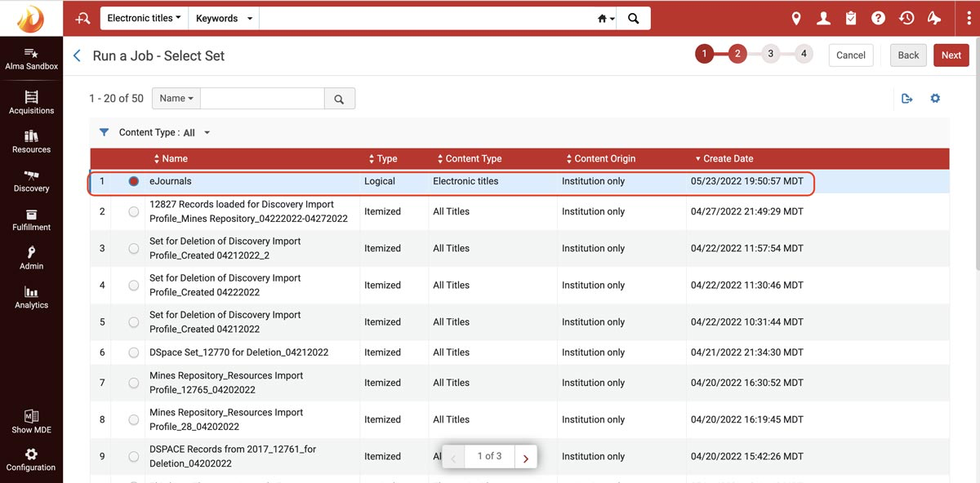The width and height of the screenshot is (980, 483).
Task: Select radio for Profile_12765_04202022 set
Action: [x=134, y=383]
